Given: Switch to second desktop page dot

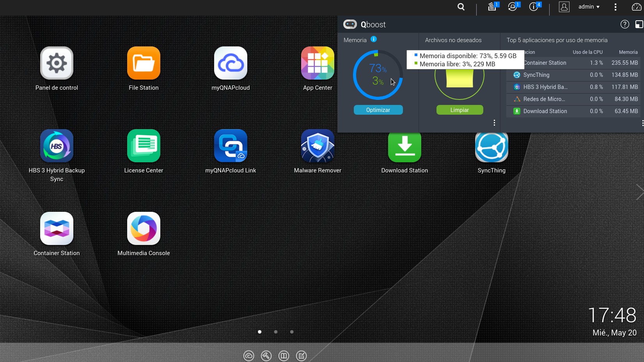Looking at the screenshot, I should coord(276,332).
